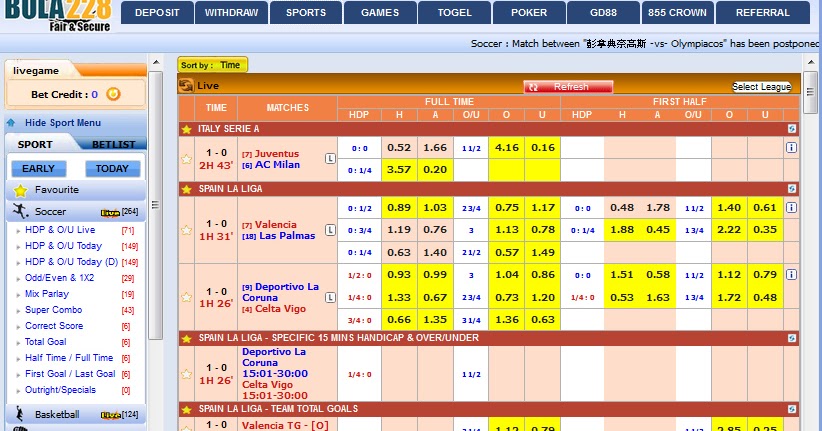Click the red Refresh button

(568, 87)
